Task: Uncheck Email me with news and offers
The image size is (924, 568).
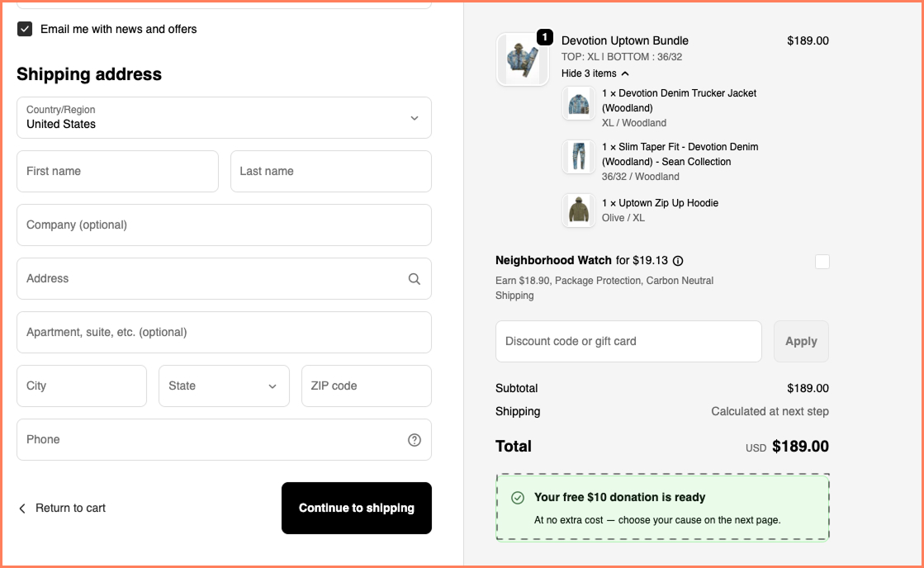Action: click(24, 29)
